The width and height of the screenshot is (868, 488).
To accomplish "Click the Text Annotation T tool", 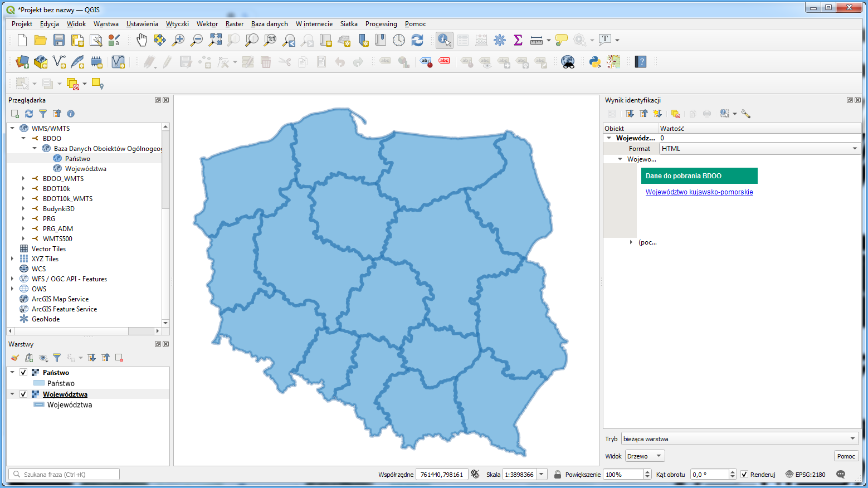I will point(605,39).
